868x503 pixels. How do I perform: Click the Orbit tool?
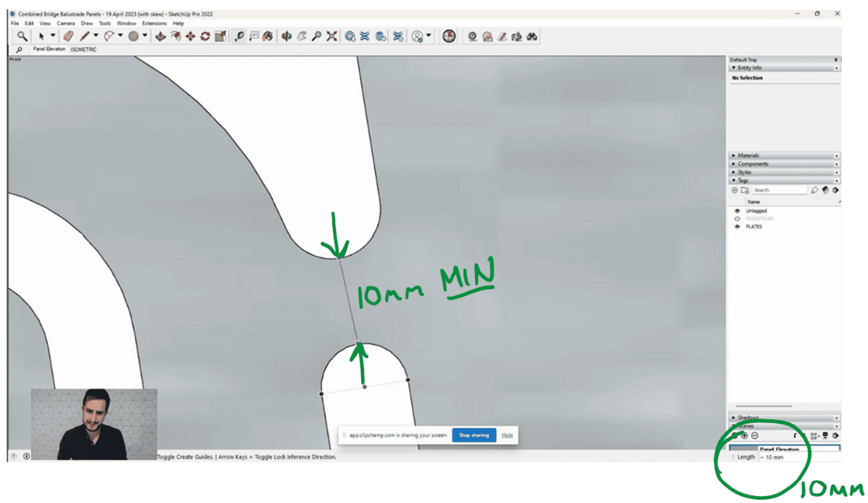click(286, 36)
